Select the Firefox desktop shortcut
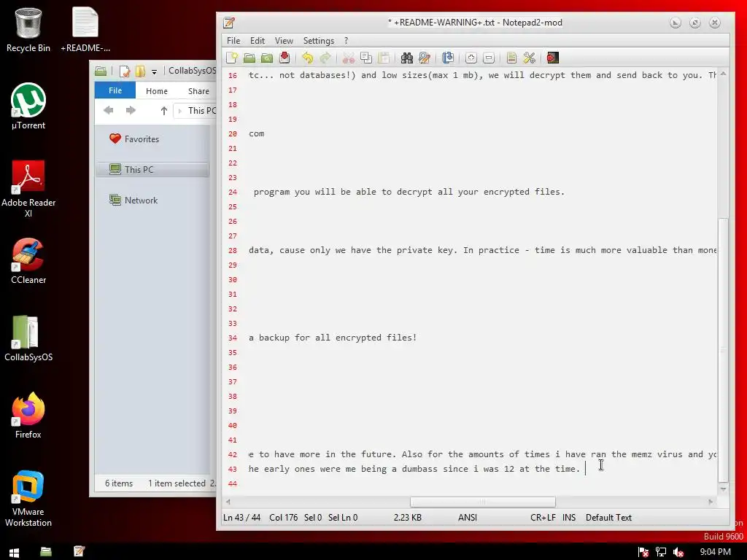This screenshot has width=747, height=560. coord(28,416)
